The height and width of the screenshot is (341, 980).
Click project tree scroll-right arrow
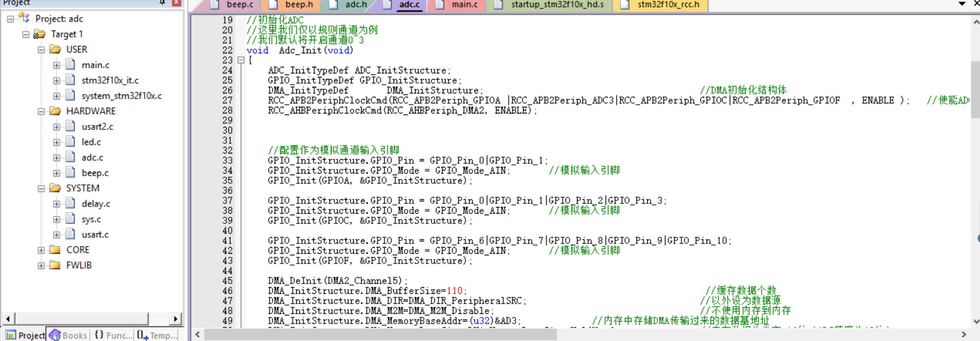pos(176,319)
